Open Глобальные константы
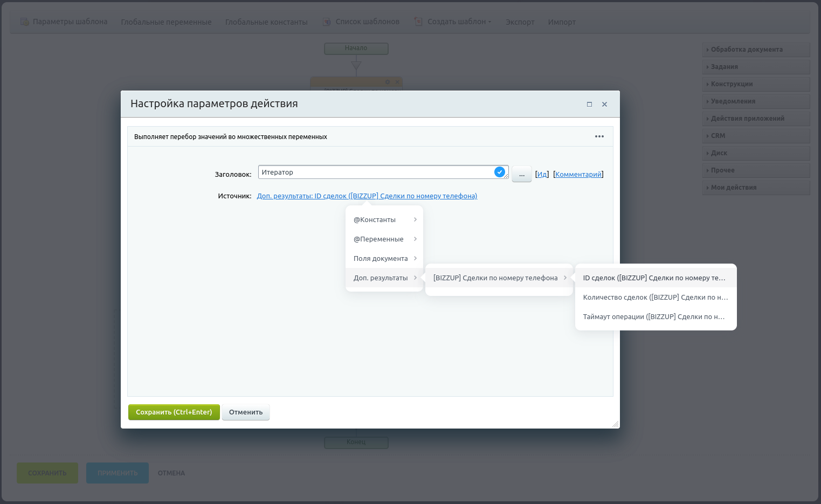This screenshot has height=504, width=821. pyautogui.click(x=266, y=22)
